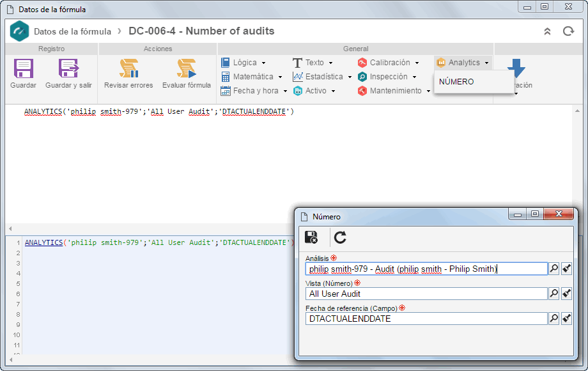Expand the Calibración dropdown arrow
The height and width of the screenshot is (371, 588).
(x=417, y=63)
